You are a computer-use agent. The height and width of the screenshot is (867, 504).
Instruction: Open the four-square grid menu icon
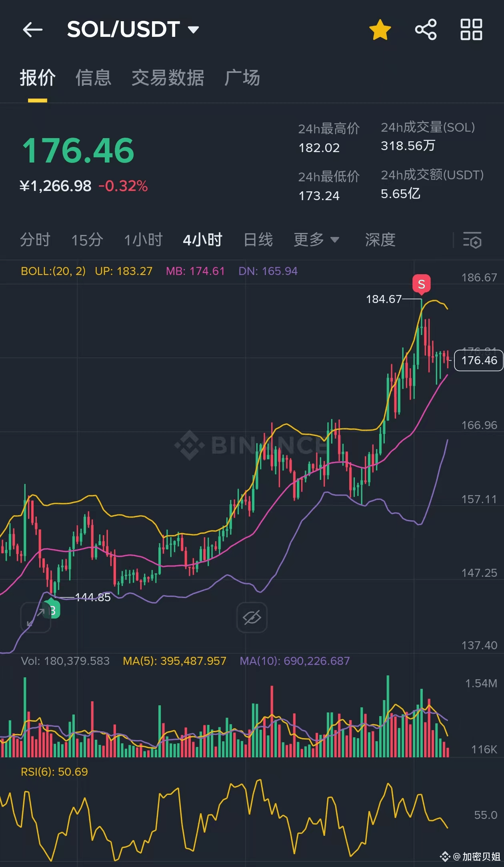pyautogui.click(x=471, y=30)
